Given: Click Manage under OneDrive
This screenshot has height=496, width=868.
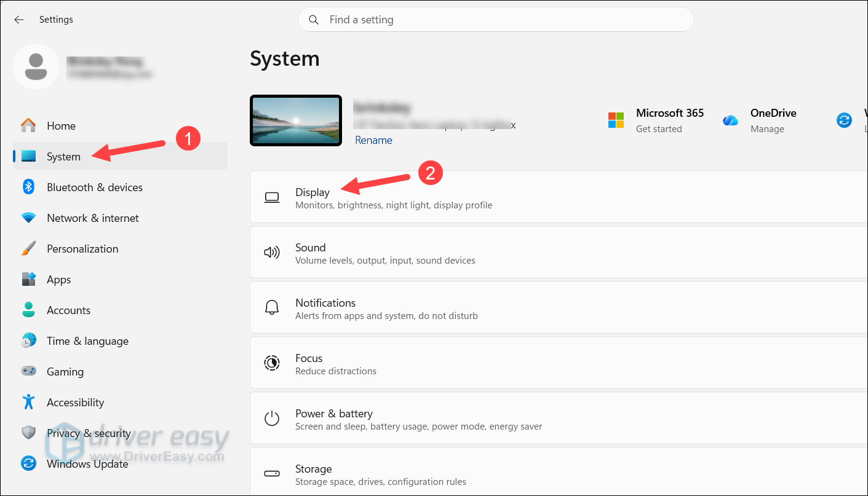Looking at the screenshot, I should click(767, 129).
